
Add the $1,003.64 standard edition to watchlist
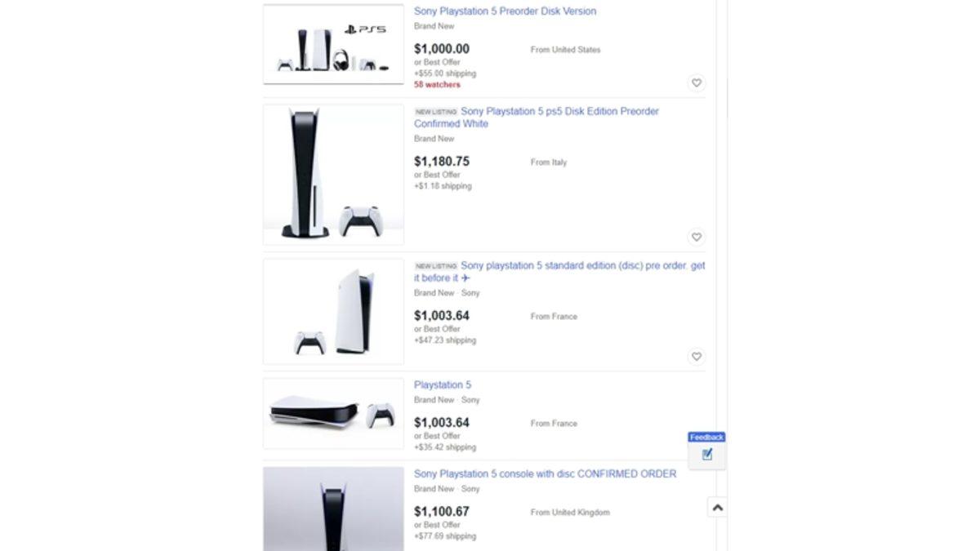coord(697,357)
